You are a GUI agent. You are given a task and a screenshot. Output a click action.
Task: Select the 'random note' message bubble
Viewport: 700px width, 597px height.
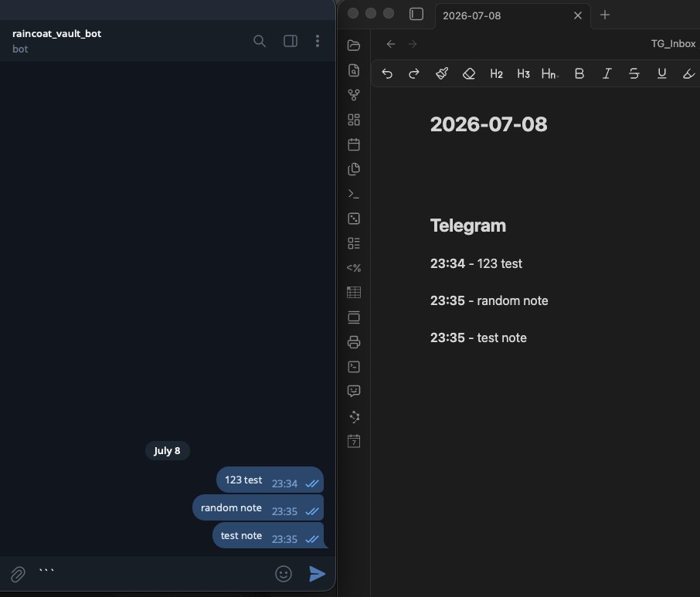pos(258,507)
